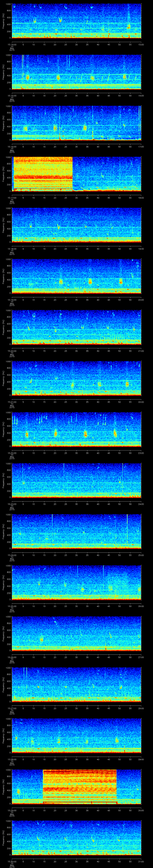Select the spectrogram covering 15:24:00 to 15:25:00
Viewport: 153px width, 868px height.
coord(77,531)
